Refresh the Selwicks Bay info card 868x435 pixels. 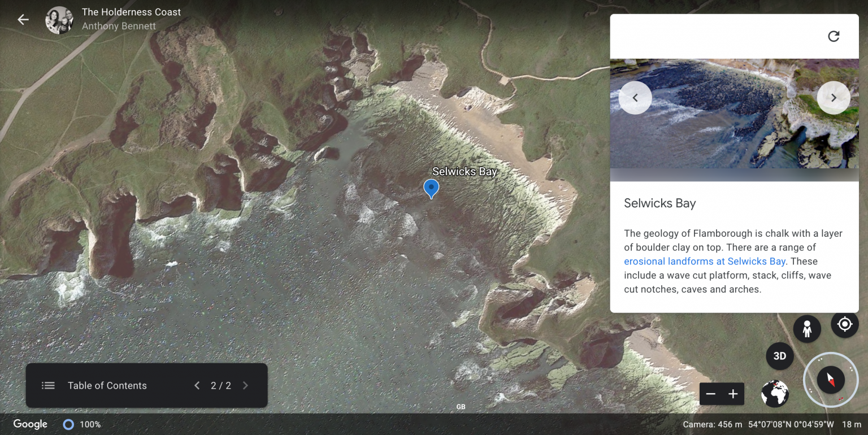coord(834,36)
